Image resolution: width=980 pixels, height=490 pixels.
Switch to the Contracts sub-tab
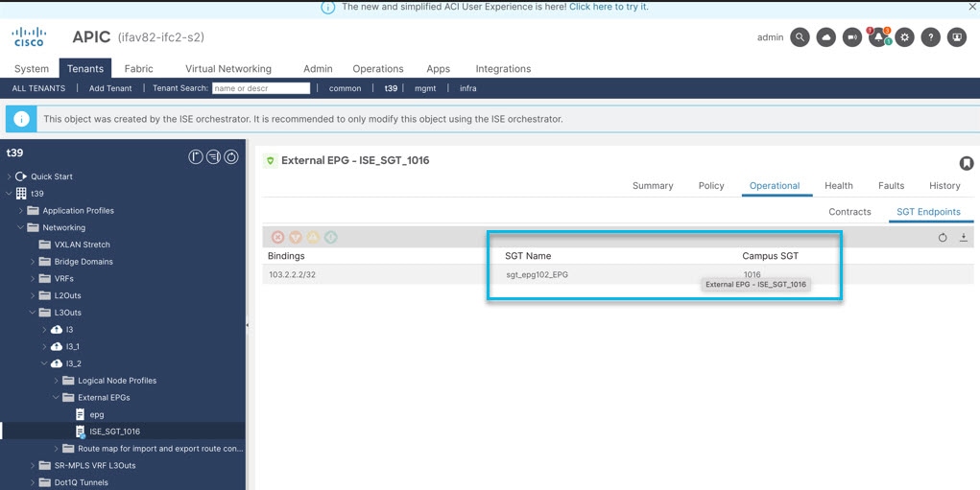coord(849,212)
